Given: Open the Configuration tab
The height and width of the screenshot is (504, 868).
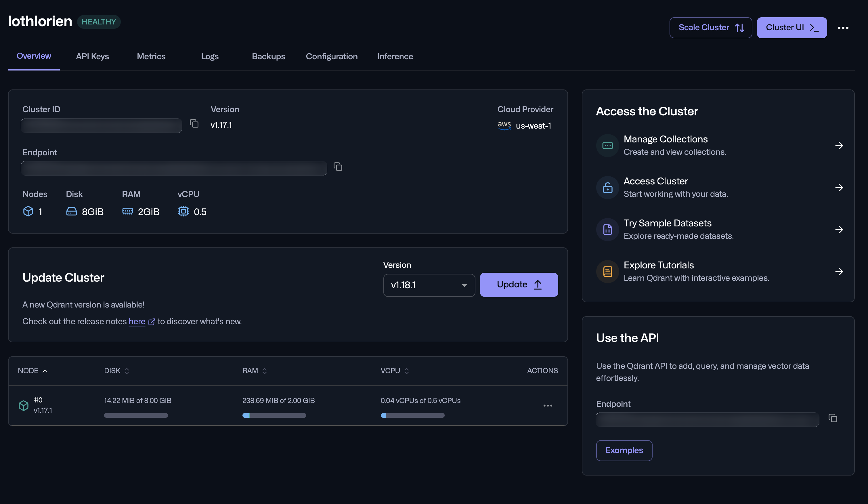Looking at the screenshot, I should [x=332, y=56].
